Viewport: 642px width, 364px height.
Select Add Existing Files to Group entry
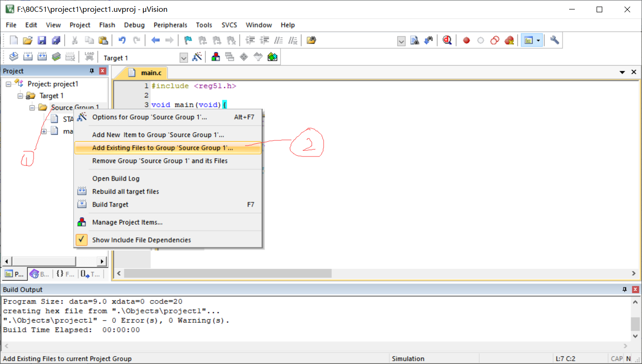coord(162,148)
